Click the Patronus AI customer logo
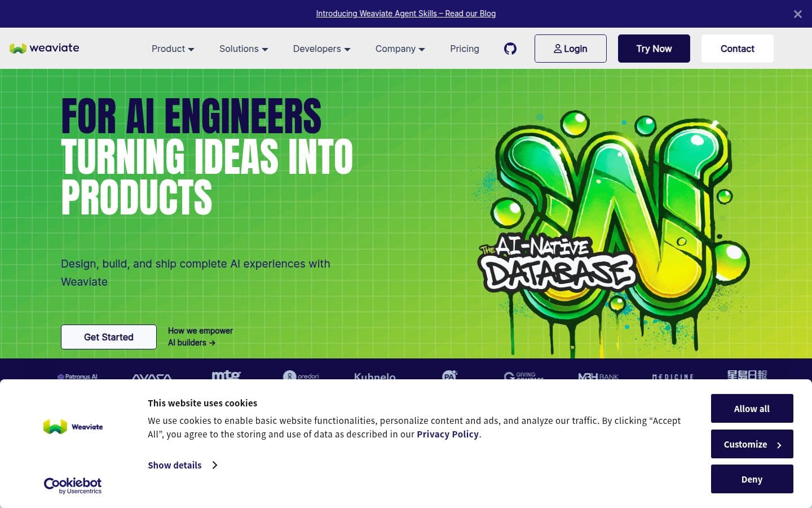The image size is (812, 508). tap(77, 376)
